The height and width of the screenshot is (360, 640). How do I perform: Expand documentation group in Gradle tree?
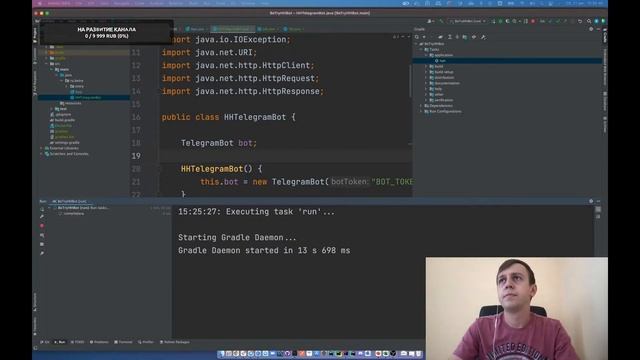pyautogui.click(x=427, y=83)
